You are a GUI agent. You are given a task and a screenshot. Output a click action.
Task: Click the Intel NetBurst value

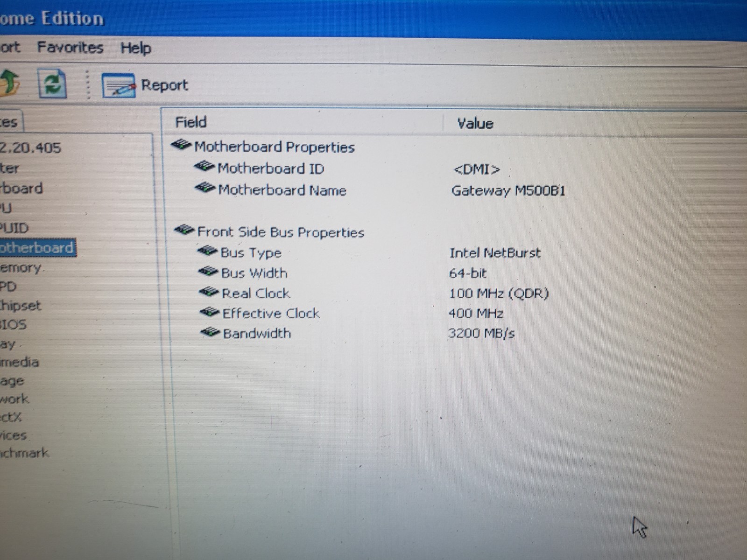click(495, 253)
